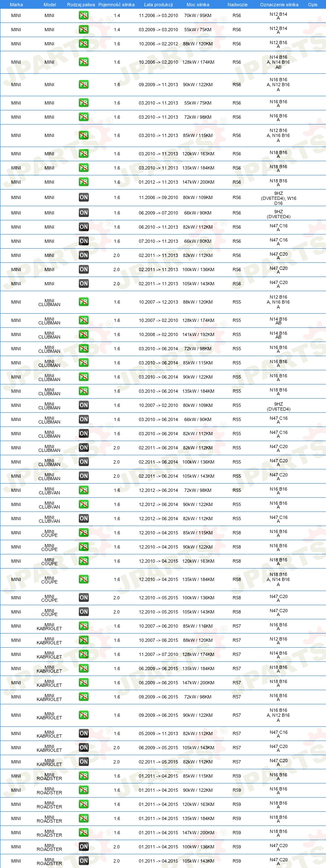Click the Nadwozie column header
The width and height of the screenshot is (326, 868).
pos(238,5)
